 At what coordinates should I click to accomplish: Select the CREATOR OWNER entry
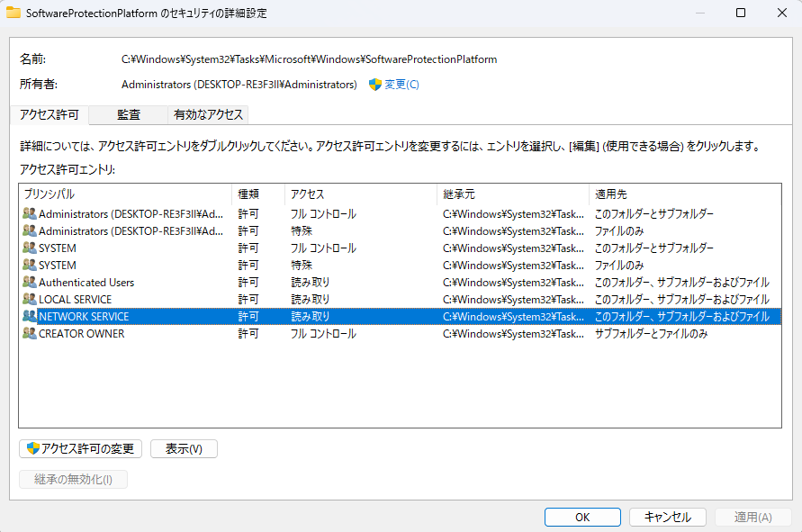tap(400, 334)
